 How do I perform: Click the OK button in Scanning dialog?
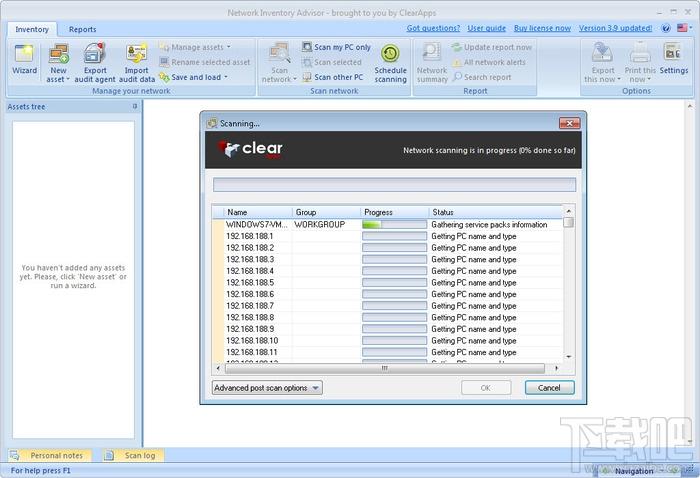coord(486,388)
